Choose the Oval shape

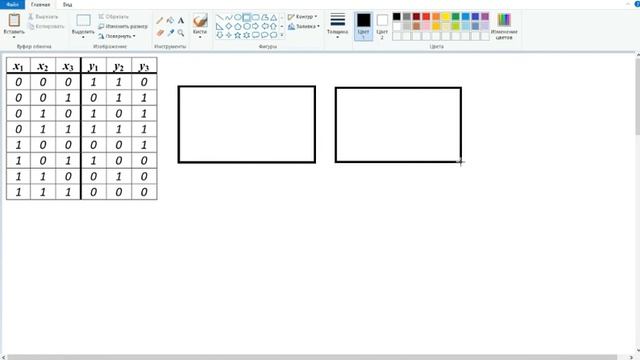pos(238,18)
